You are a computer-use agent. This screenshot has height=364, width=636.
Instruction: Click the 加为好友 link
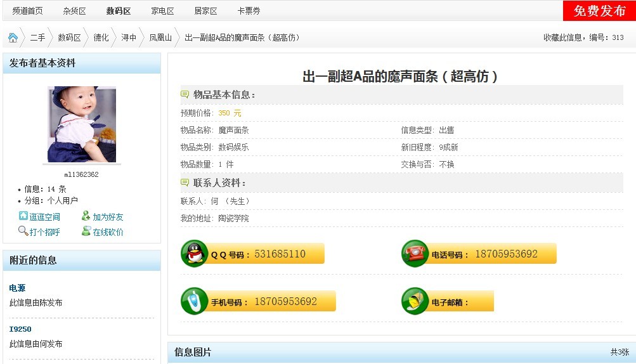point(108,217)
